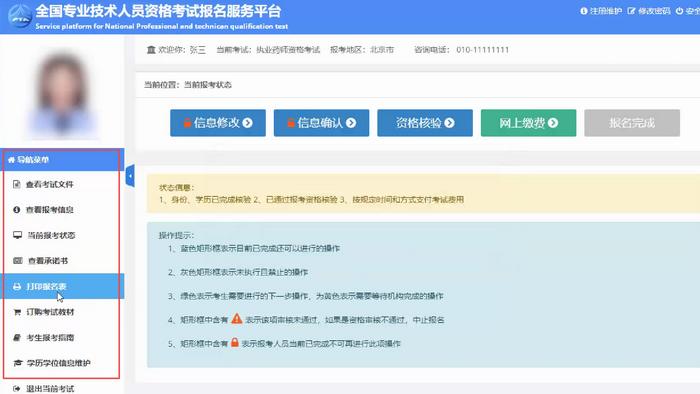This screenshot has width=700, height=394.
Task: Click the monitor icon beside 当前报考状态
Action: tap(17, 235)
